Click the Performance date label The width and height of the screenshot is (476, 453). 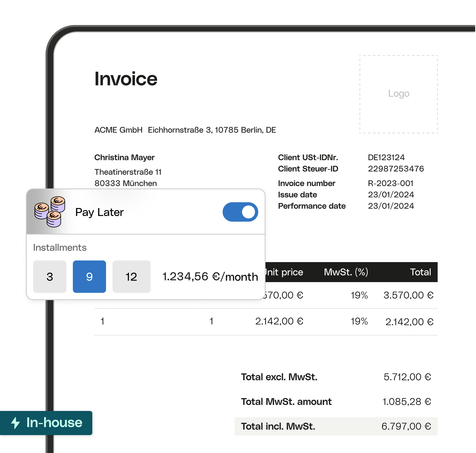[312, 206]
